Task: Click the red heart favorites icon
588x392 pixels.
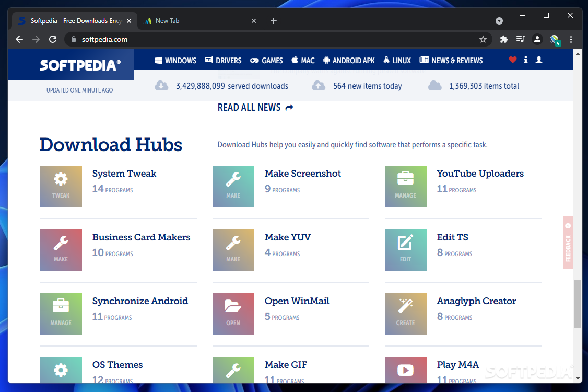Action: (x=513, y=60)
